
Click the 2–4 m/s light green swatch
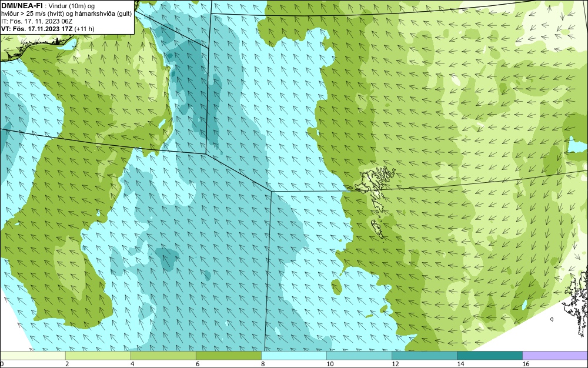[98, 356]
